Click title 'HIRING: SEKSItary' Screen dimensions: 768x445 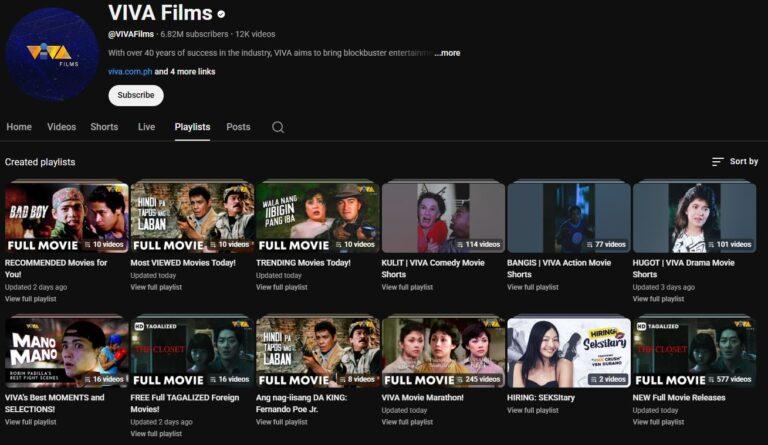(541, 398)
